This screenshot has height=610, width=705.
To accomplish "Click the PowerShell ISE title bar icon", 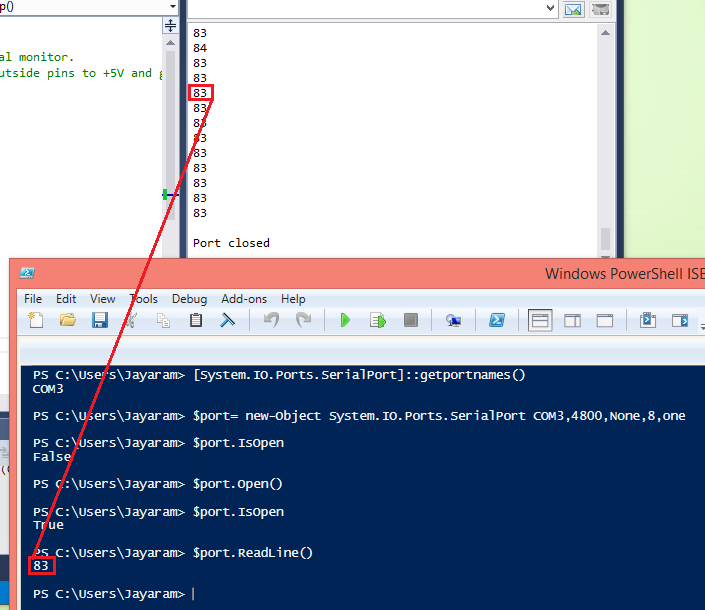I will click(27, 273).
